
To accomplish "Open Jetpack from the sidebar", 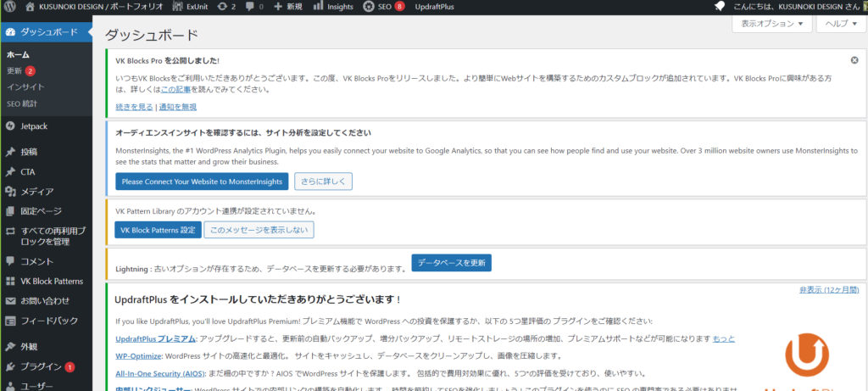I will [x=36, y=126].
